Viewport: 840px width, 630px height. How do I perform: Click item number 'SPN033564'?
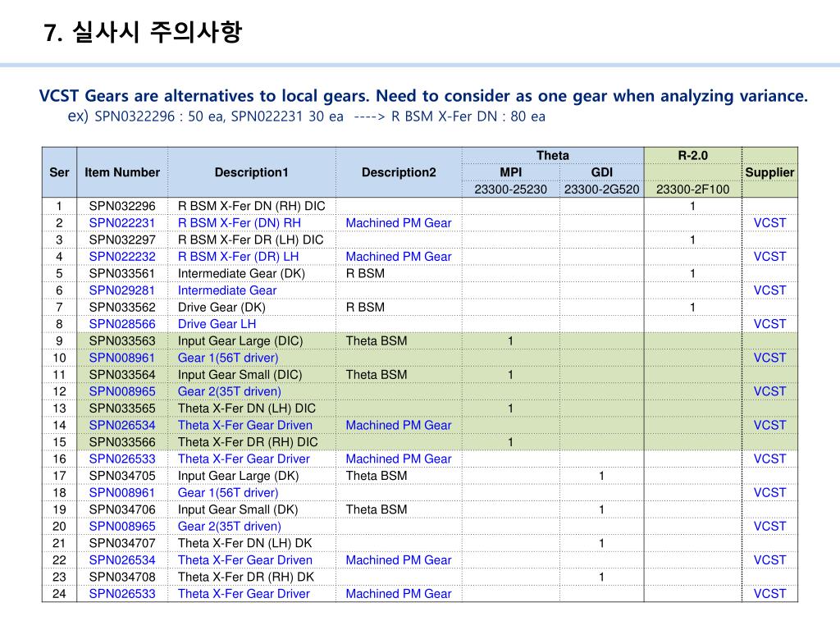click(x=122, y=375)
